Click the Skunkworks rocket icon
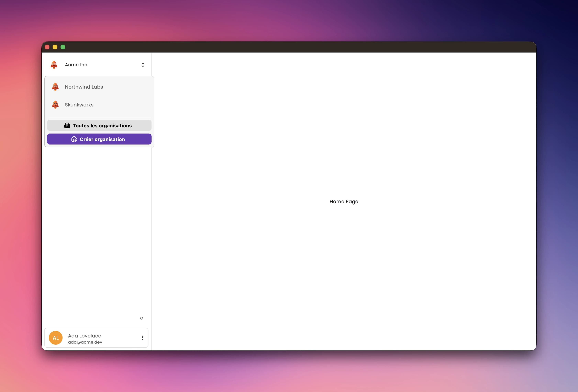578x392 pixels. tap(55, 105)
